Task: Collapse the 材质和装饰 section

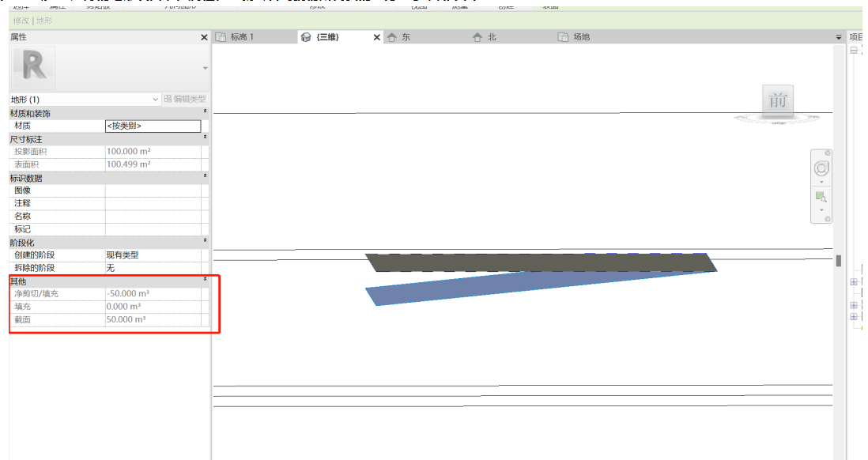Action: point(205,111)
